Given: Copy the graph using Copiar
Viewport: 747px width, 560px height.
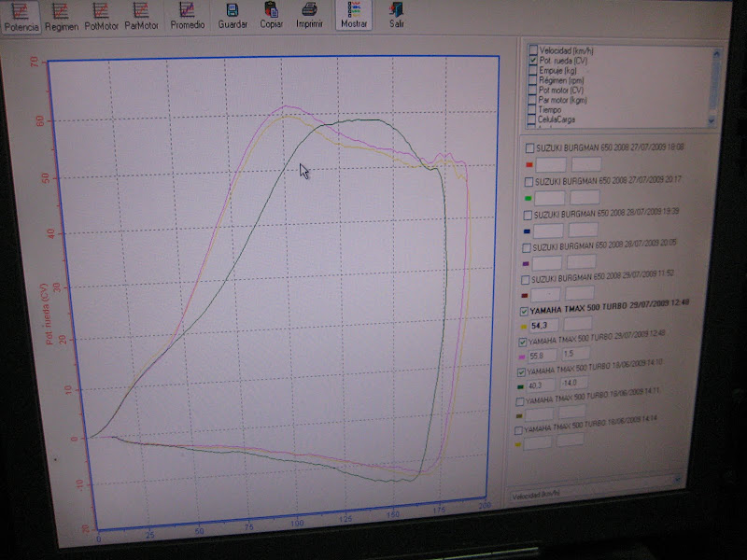Looking at the screenshot, I should [272, 16].
